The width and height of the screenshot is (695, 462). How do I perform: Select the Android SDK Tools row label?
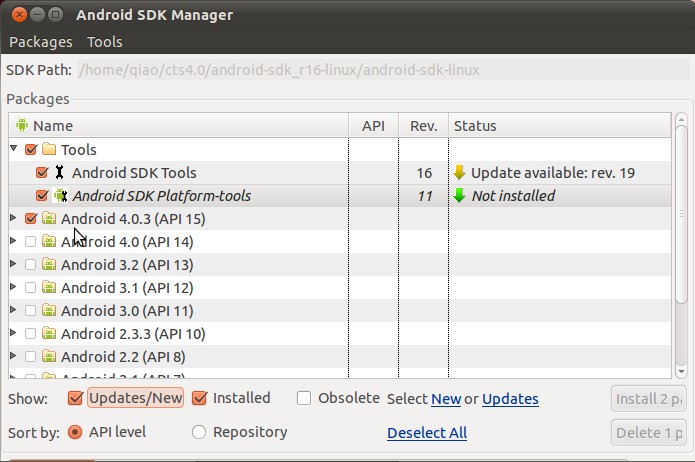(134, 173)
